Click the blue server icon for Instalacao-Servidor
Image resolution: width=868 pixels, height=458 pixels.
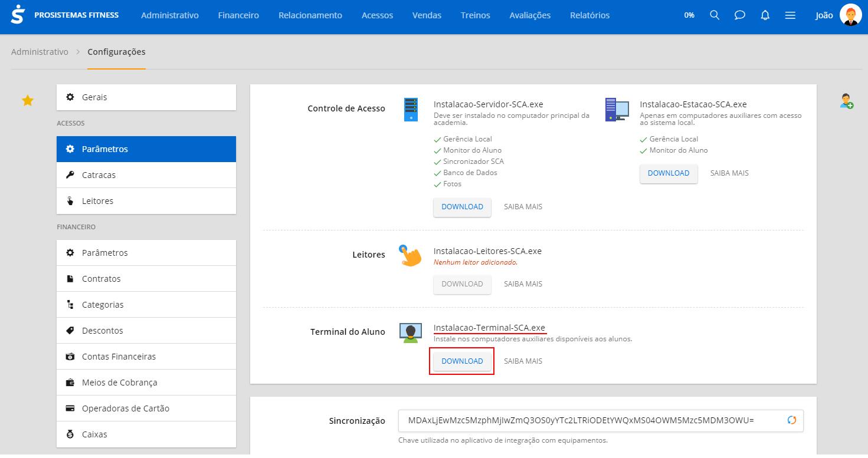(x=411, y=110)
